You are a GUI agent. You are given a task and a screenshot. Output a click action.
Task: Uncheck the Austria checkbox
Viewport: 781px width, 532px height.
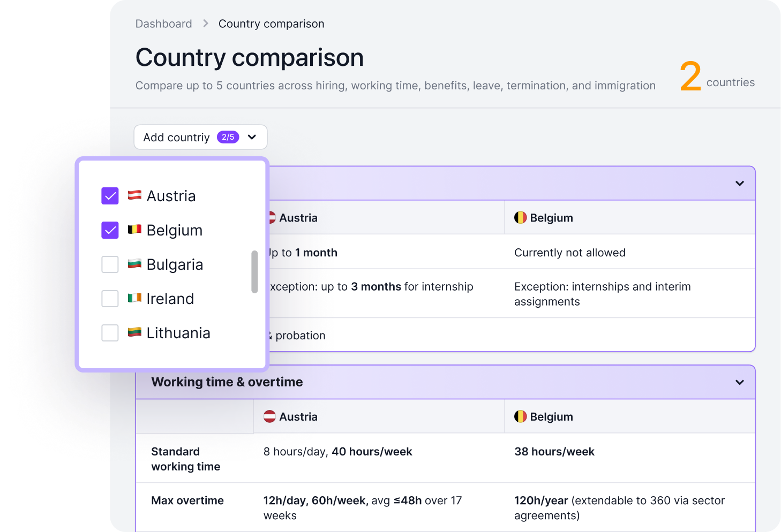click(x=110, y=196)
